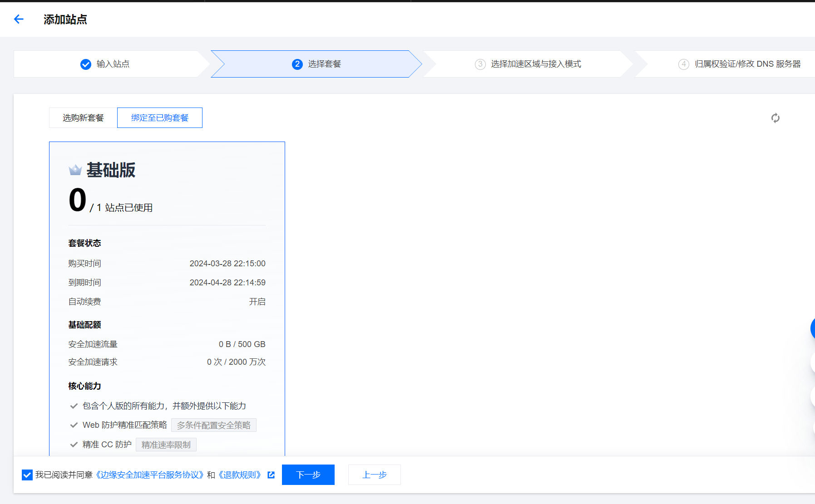Image resolution: width=815 pixels, height=504 pixels.
Task: Uncheck the agreement checkbox 我已阅读并同意
Action: point(27,475)
